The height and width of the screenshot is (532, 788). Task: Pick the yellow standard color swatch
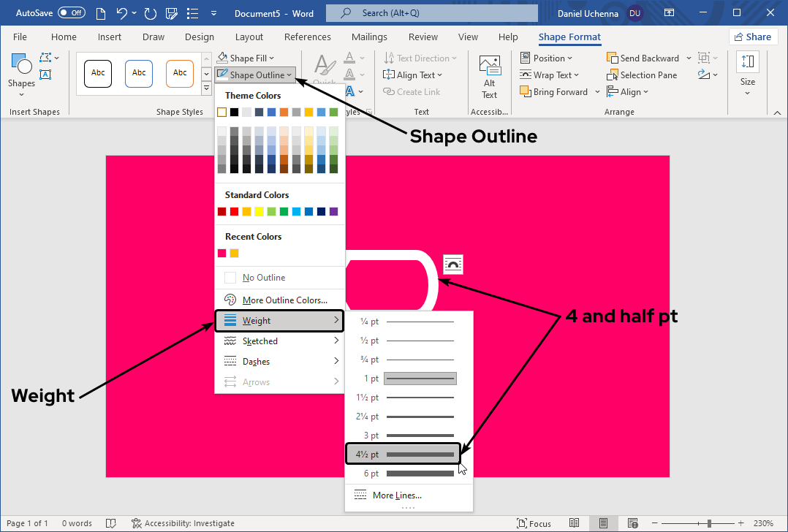[259, 212]
